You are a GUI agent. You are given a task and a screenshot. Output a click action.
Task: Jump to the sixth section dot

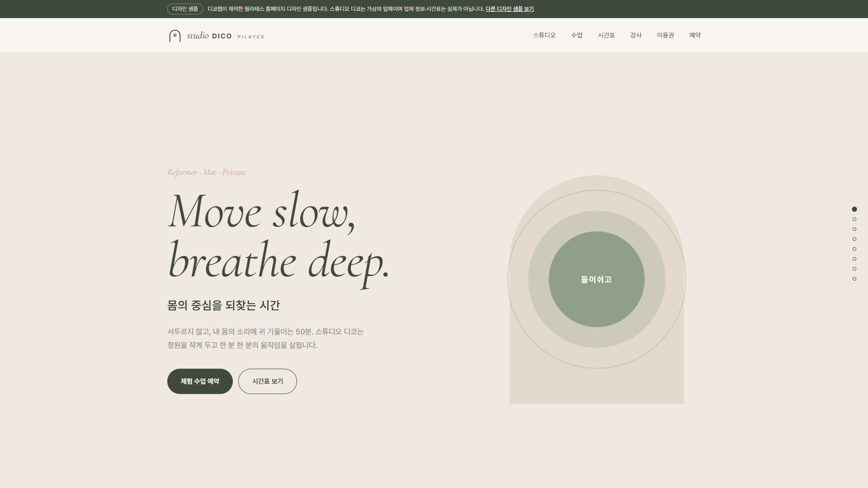pyautogui.click(x=854, y=259)
